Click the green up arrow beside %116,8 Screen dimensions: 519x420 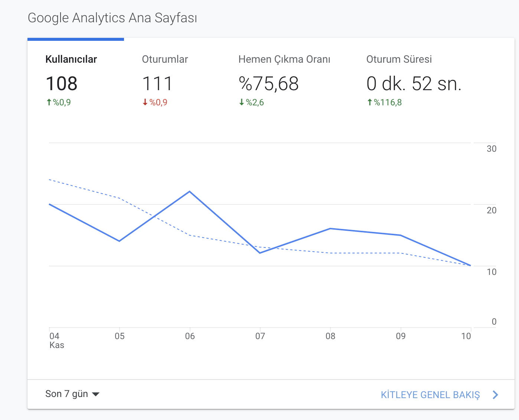click(x=369, y=102)
